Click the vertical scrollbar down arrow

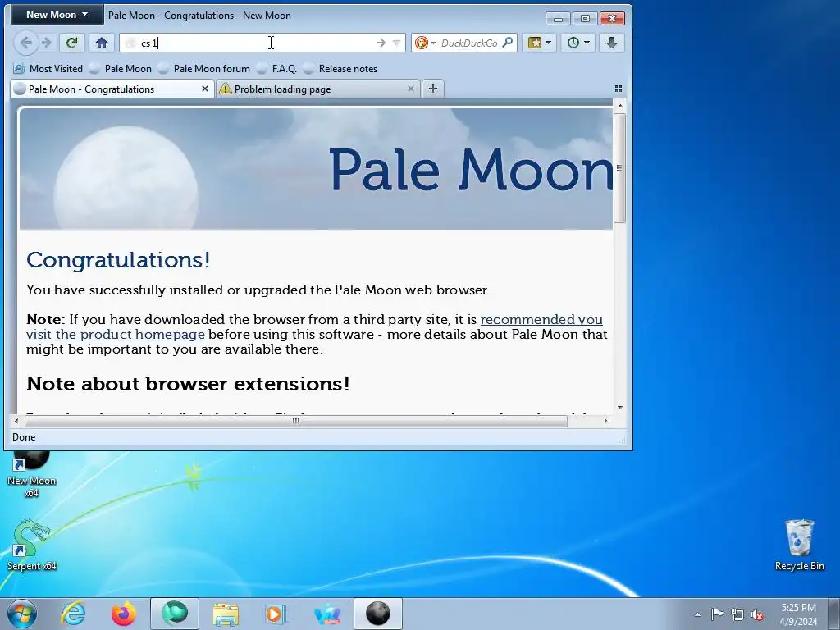(620, 407)
